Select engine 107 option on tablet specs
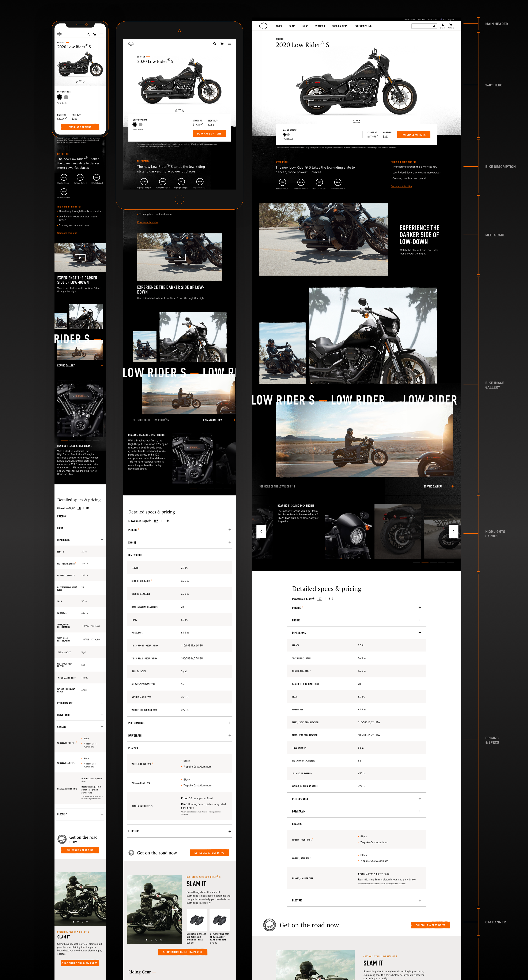Image resolution: width=528 pixels, height=980 pixels. tap(156, 521)
